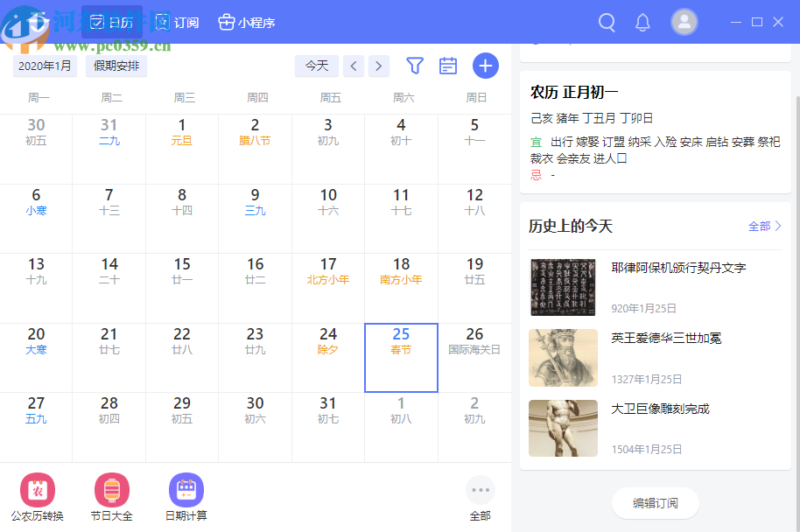Add a new event with plus button

tap(485, 66)
